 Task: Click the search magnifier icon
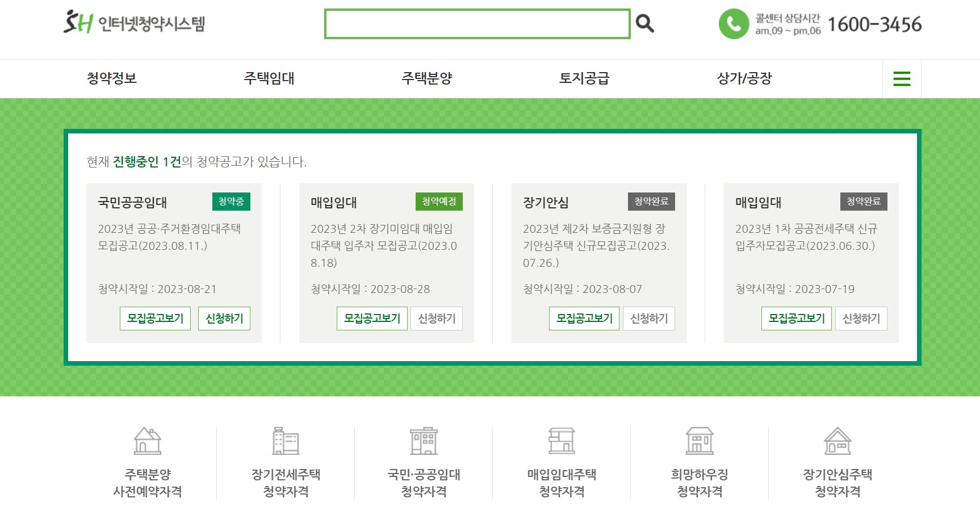pos(644,24)
